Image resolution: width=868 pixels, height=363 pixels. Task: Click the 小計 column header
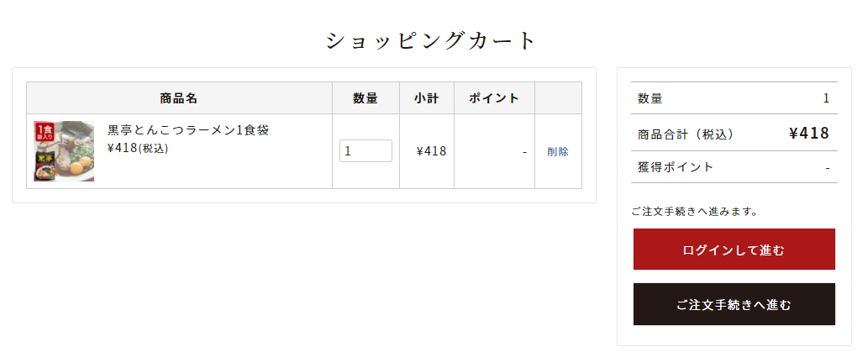coord(427,98)
